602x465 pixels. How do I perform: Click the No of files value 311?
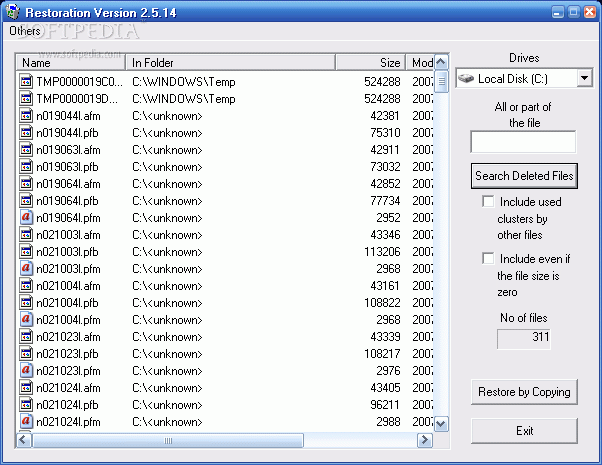click(524, 339)
